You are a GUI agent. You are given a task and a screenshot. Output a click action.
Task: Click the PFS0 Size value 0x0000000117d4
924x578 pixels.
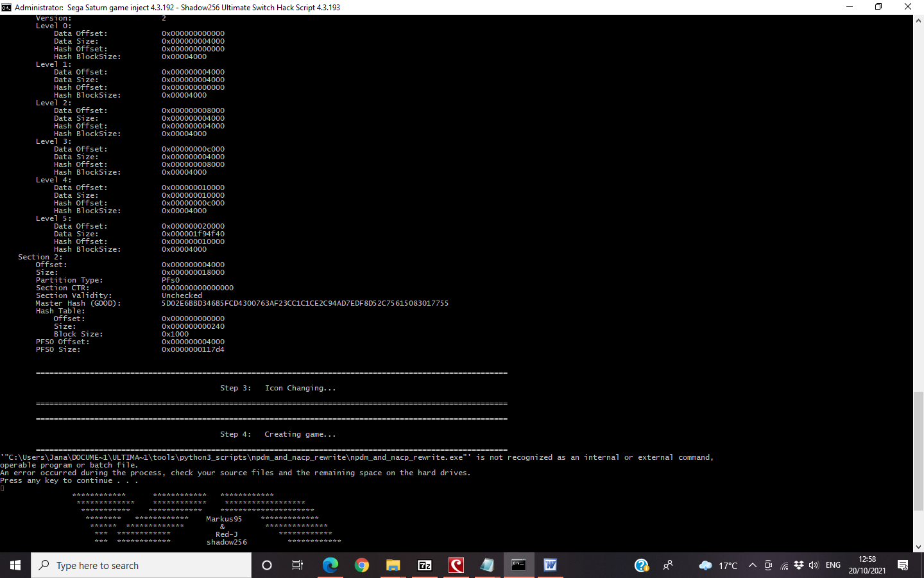pos(193,349)
